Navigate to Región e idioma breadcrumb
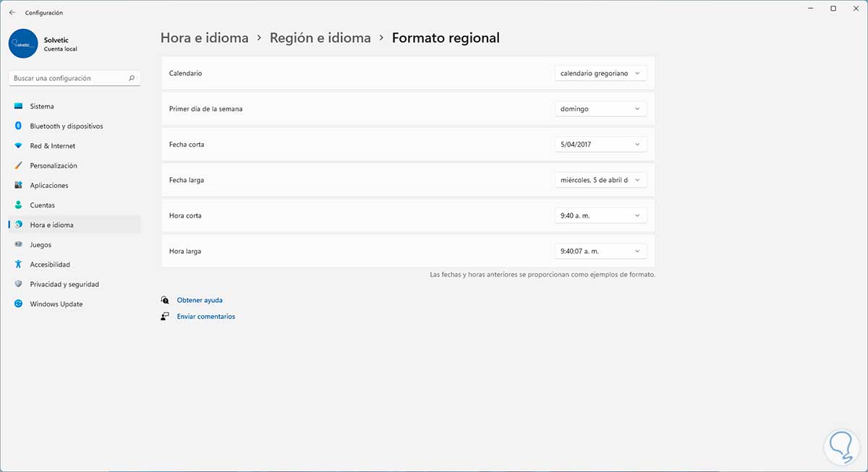 point(320,38)
